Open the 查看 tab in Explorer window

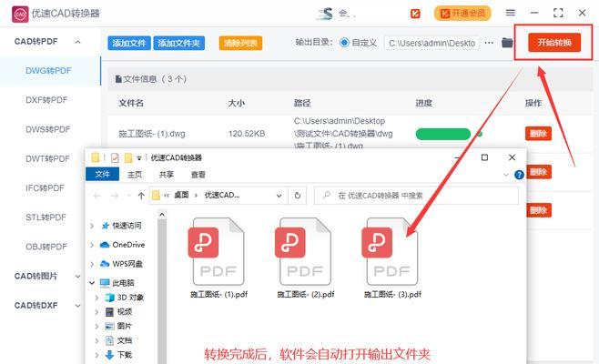click(198, 175)
